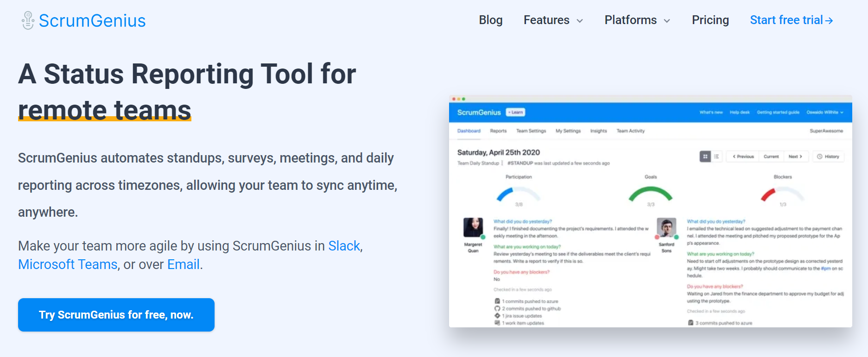Image resolution: width=868 pixels, height=357 pixels.
Task: Click azure commits icon under Margeret Quan
Action: [497, 301]
